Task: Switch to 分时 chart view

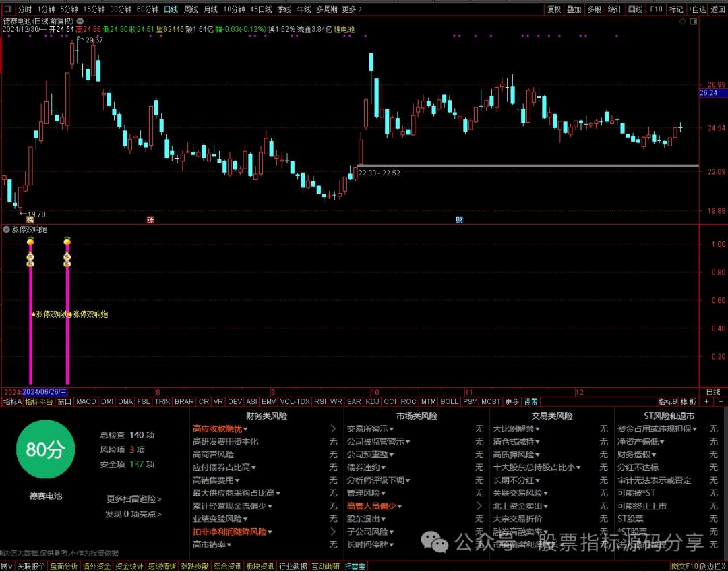Action: pos(25,9)
